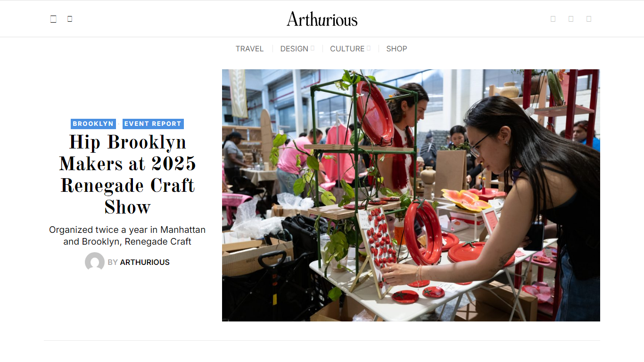Click the first of three gold header icons
This screenshot has width=644, height=362.
point(553,19)
